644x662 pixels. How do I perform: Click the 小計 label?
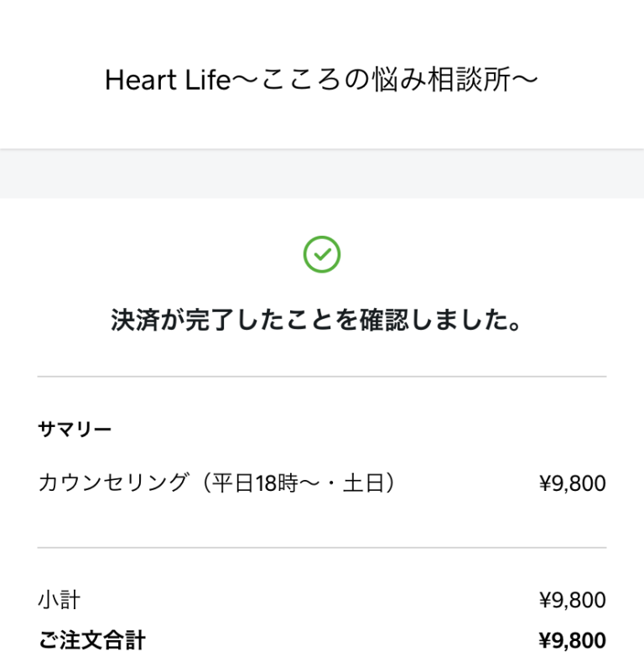pos(59,600)
